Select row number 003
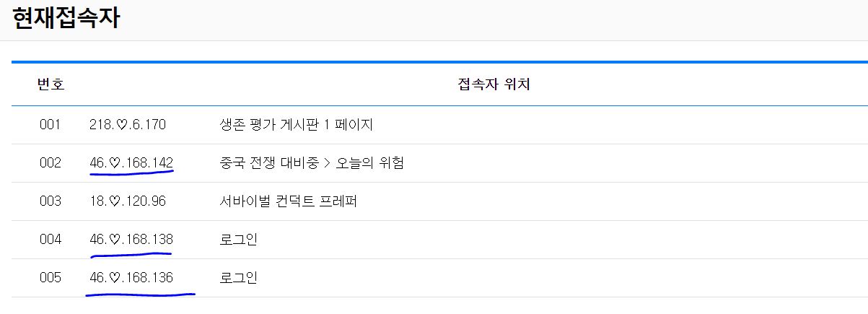 51,201
